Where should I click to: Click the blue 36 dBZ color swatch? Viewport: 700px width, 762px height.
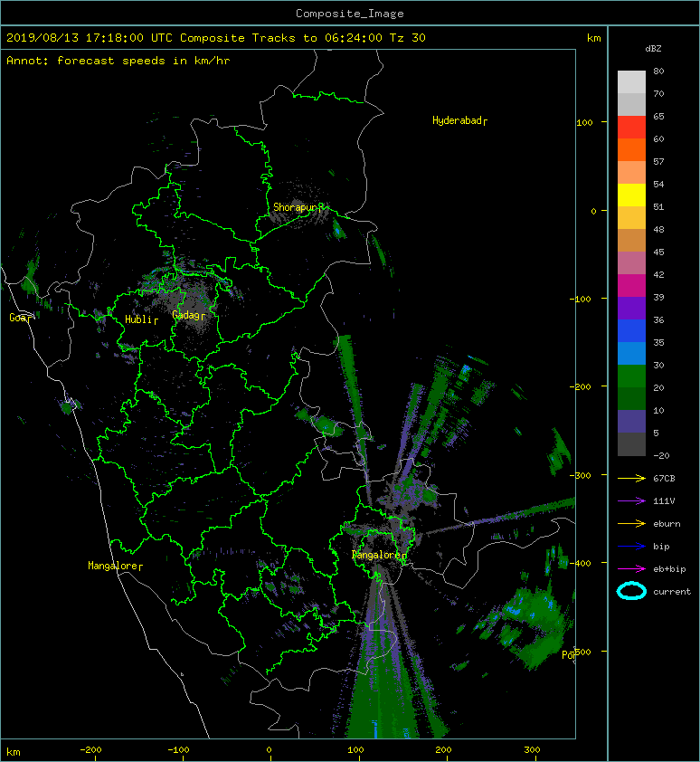631,330
